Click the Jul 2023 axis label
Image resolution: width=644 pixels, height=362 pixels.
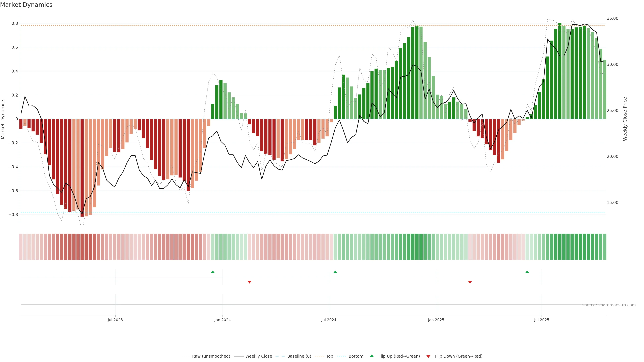point(115,320)
